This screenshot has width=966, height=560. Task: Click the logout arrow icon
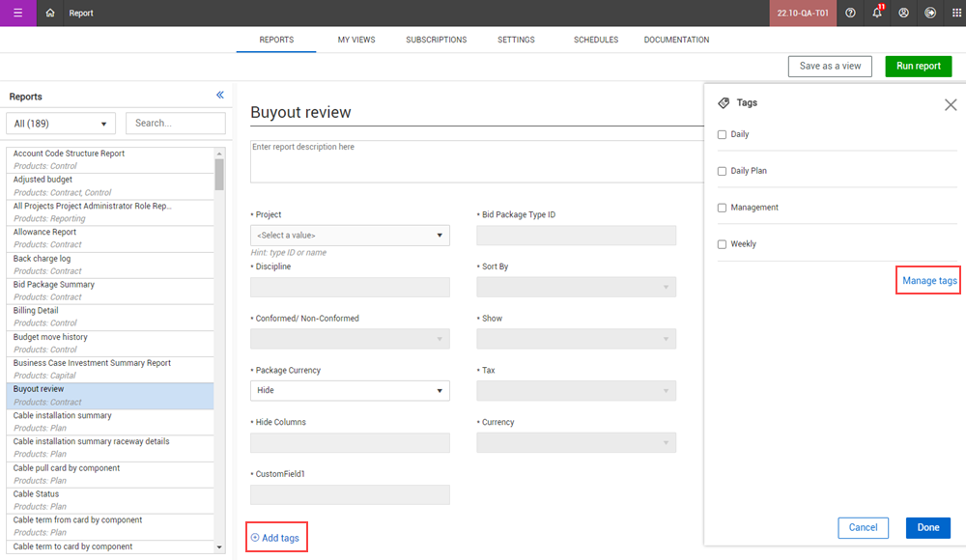(x=930, y=13)
